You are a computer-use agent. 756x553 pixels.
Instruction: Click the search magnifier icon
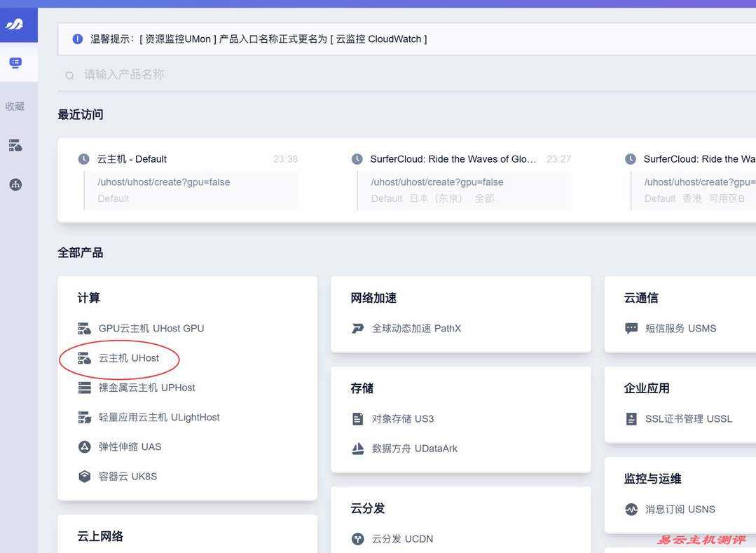point(69,75)
